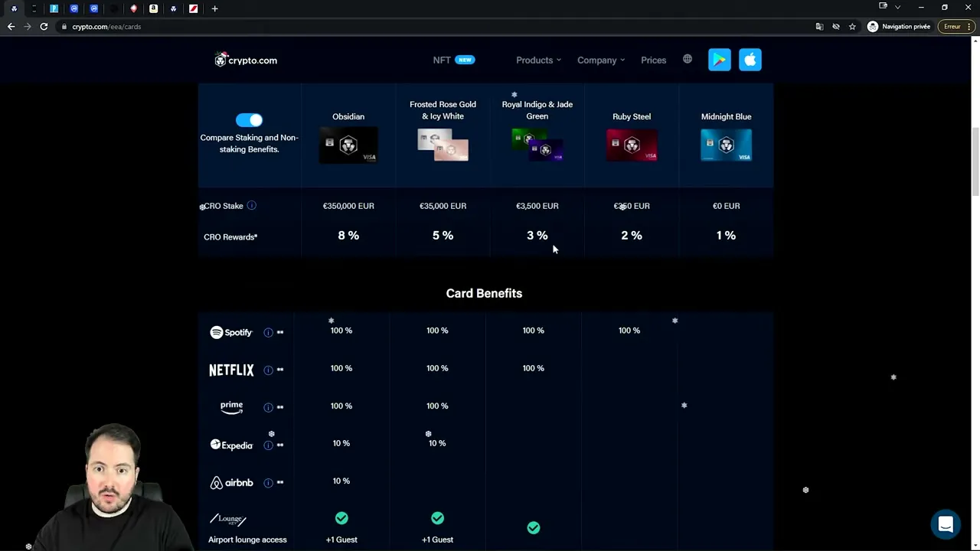Image resolution: width=980 pixels, height=551 pixels.
Task: Click the info icon beside Netflix
Action: click(x=268, y=370)
